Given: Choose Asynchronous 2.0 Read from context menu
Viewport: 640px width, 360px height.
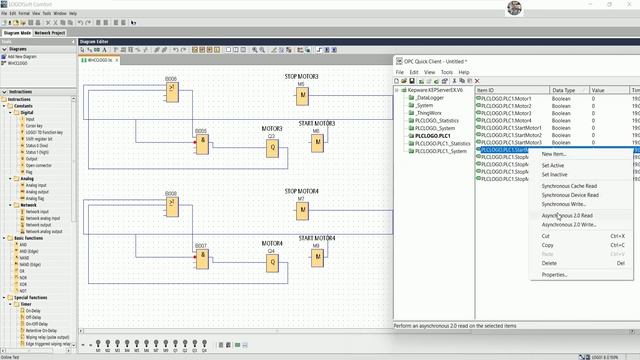Looking at the screenshot, I should (x=567, y=216).
